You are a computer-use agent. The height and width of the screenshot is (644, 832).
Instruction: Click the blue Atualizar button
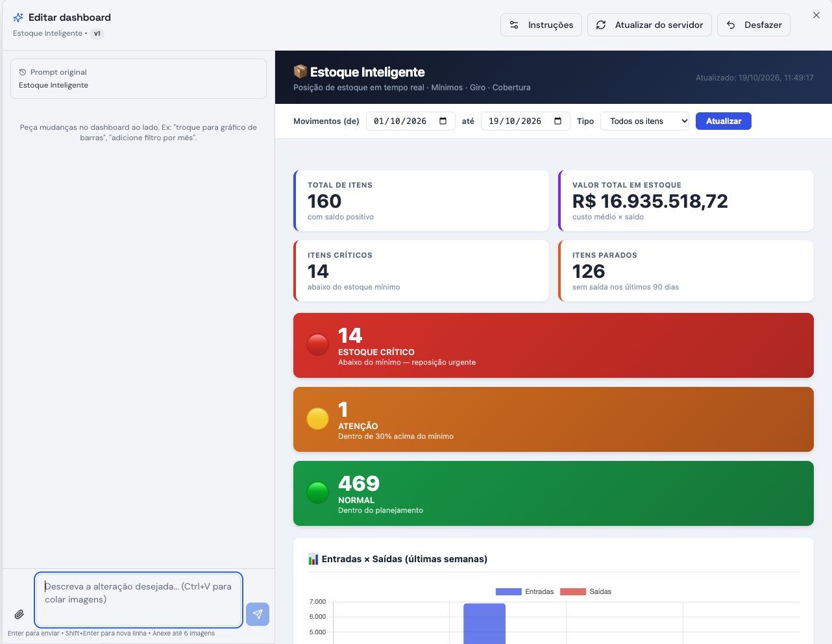(x=724, y=121)
